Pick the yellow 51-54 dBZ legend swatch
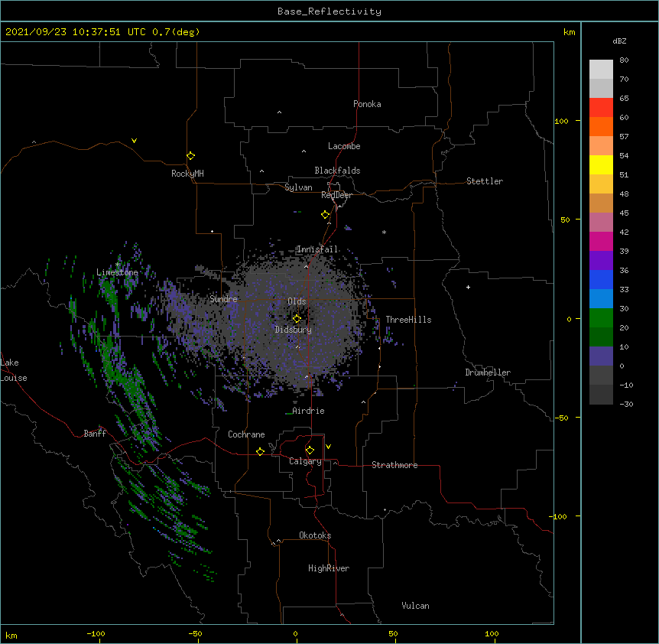Image resolution: width=659 pixels, height=644 pixels. tap(601, 164)
